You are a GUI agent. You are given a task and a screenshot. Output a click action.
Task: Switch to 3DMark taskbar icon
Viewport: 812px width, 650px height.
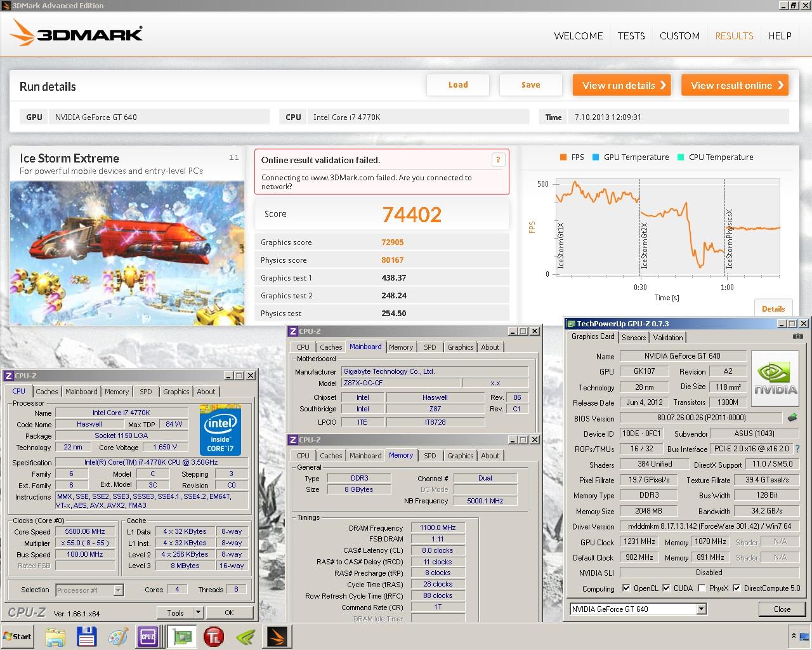click(277, 636)
